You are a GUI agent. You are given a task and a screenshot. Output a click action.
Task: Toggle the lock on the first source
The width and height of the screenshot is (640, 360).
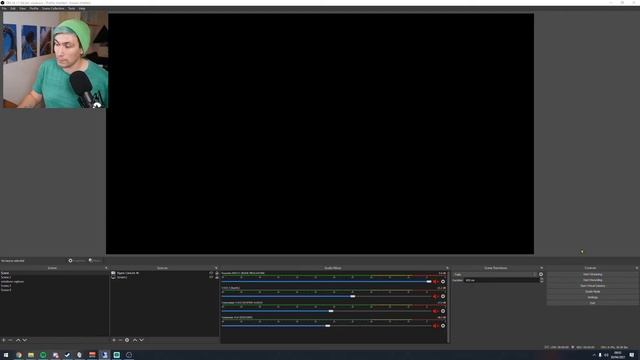click(x=217, y=273)
